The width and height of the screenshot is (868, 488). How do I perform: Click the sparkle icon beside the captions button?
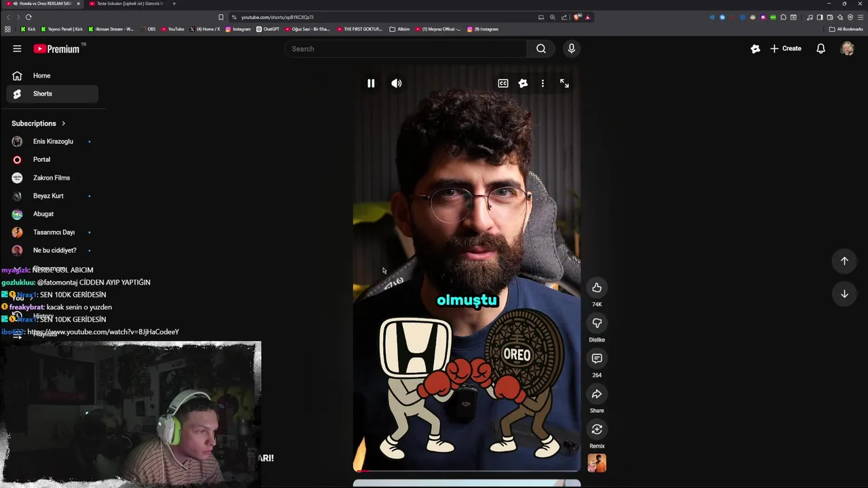tap(523, 83)
